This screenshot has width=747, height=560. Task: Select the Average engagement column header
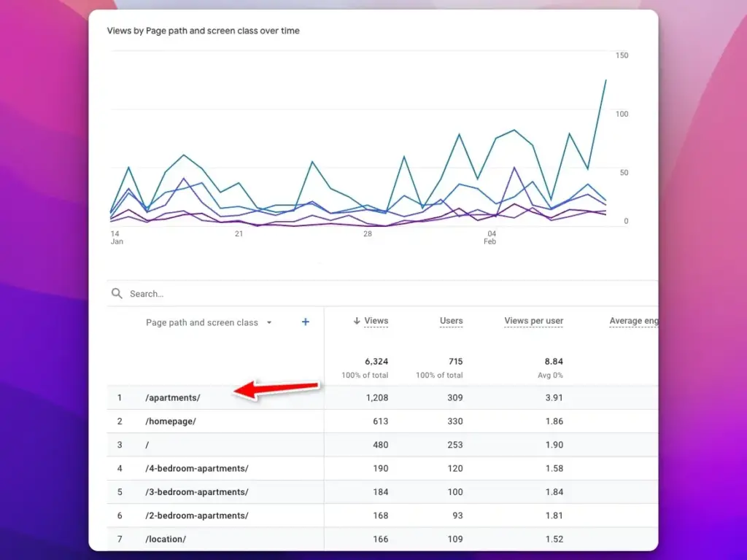click(632, 321)
